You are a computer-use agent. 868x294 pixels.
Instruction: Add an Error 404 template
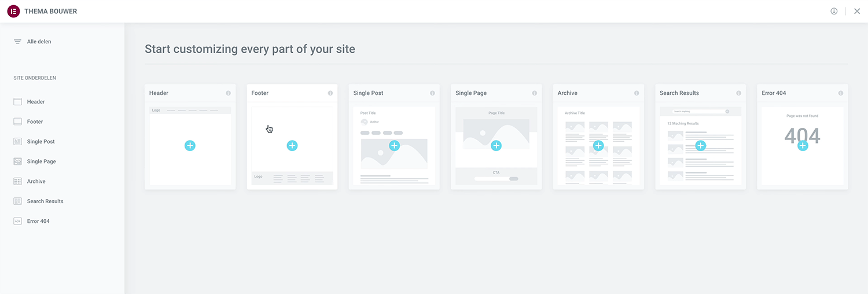coord(803,146)
